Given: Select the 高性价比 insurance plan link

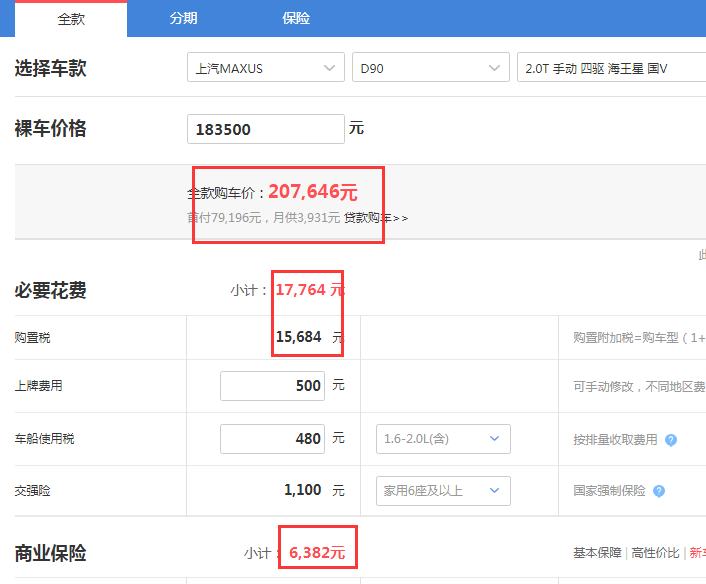Looking at the screenshot, I should (655, 552).
